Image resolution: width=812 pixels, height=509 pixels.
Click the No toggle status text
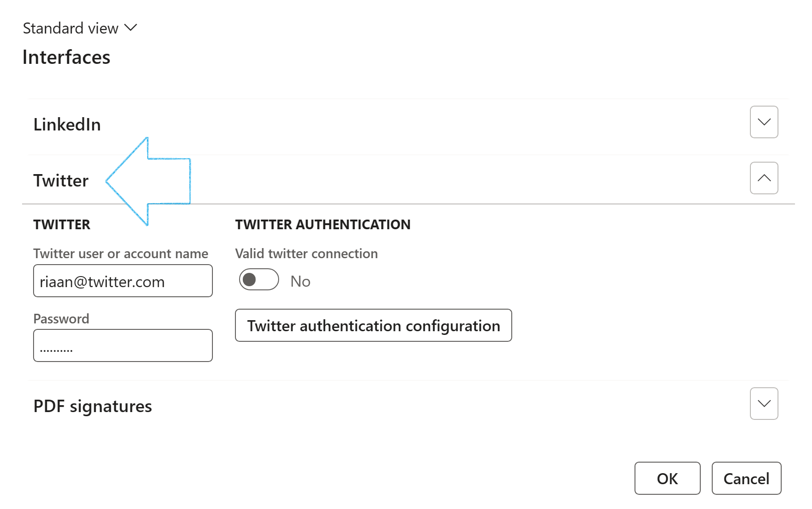[300, 281]
